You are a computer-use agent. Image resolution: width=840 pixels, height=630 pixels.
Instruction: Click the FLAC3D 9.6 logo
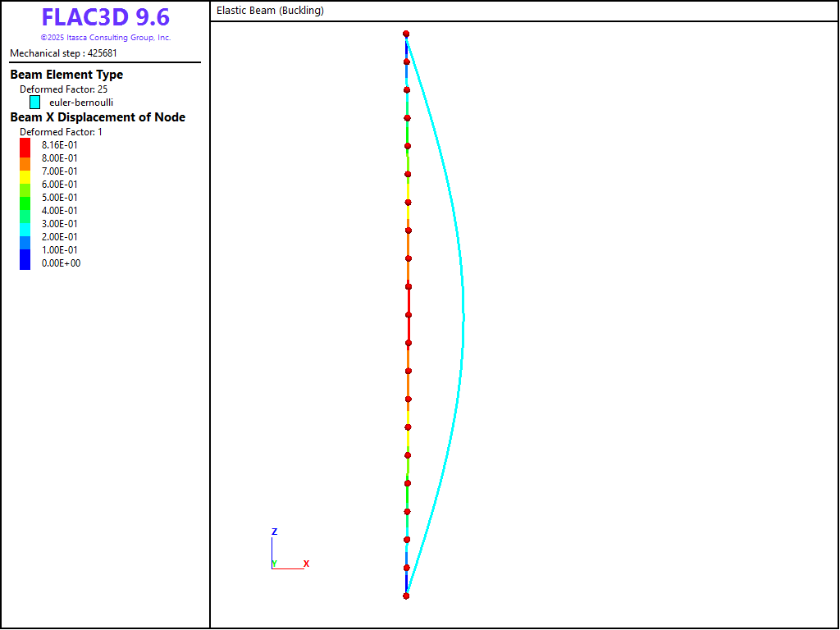[105, 17]
